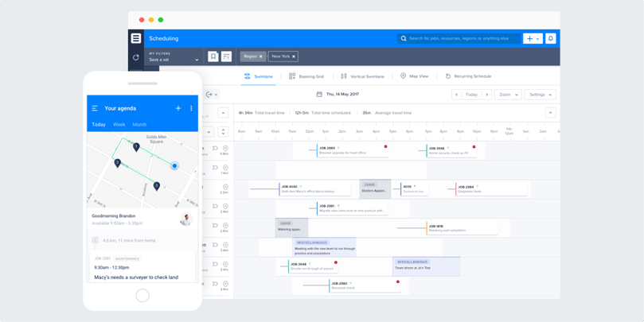644x322 pixels.
Task: Tap the blue current-location dot on the map
Action: pyautogui.click(x=174, y=165)
